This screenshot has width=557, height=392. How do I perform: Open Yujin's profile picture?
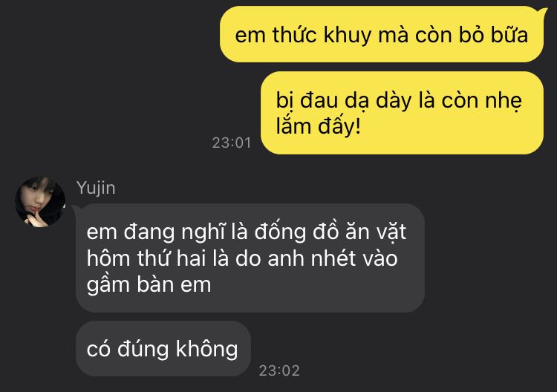40,202
